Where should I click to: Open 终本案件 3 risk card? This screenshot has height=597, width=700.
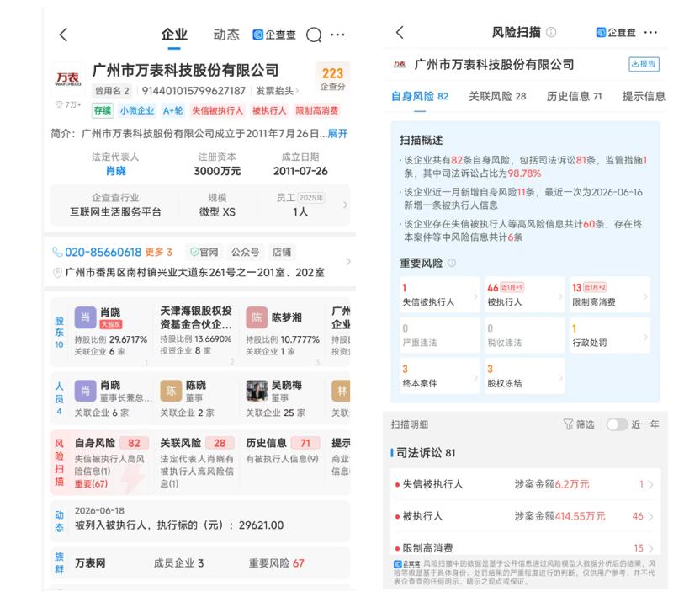[x=440, y=376]
